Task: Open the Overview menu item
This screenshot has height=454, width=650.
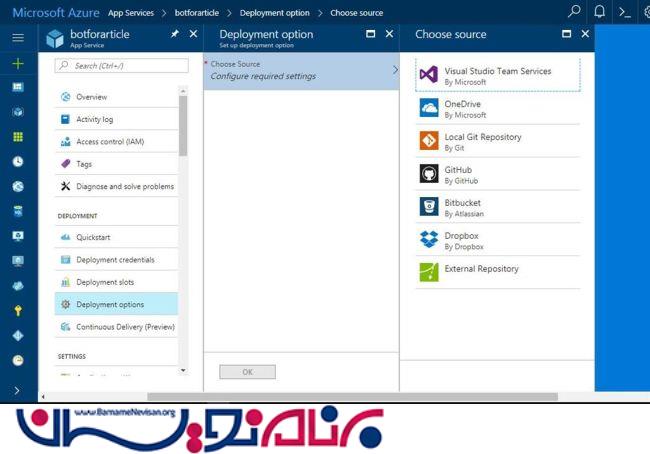Action: 116,97
